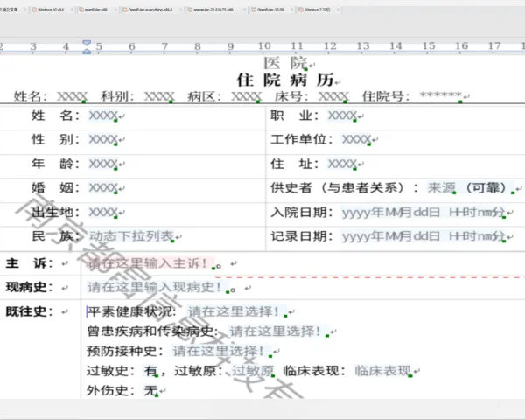Click the 年 龄 XXXX field
The height and width of the screenshot is (420, 525).
tap(102, 164)
